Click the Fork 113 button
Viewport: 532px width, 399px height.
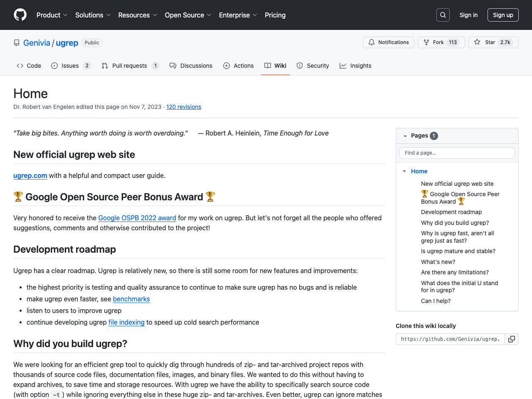coord(441,42)
